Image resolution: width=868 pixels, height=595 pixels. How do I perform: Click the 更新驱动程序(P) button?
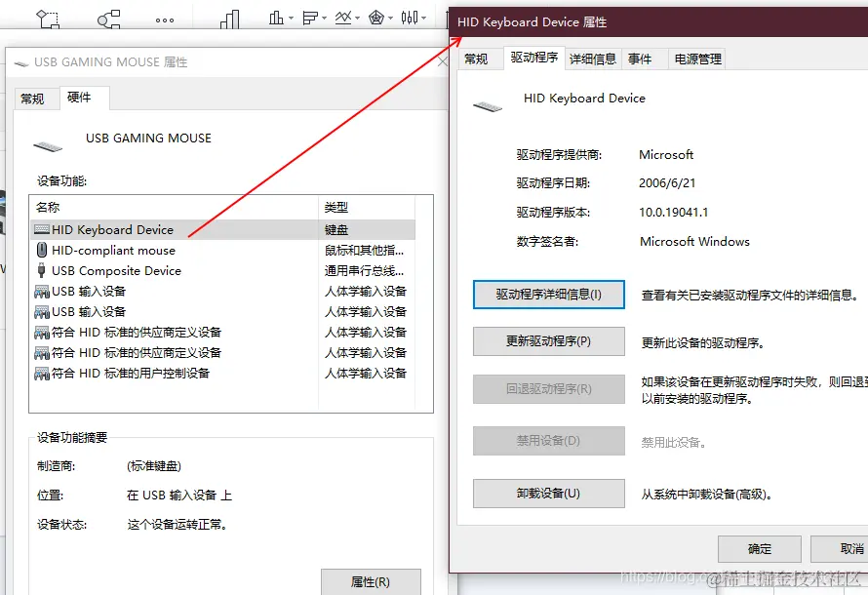(548, 341)
